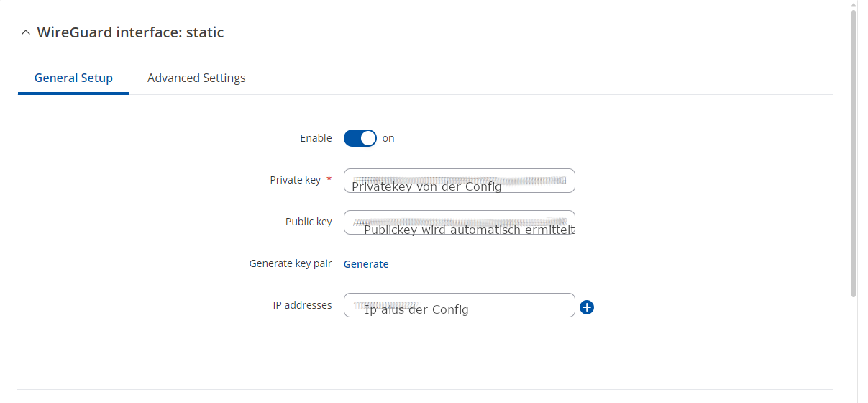Click the "Private key" field label
The width and height of the screenshot is (868, 403).
click(295, 180)
